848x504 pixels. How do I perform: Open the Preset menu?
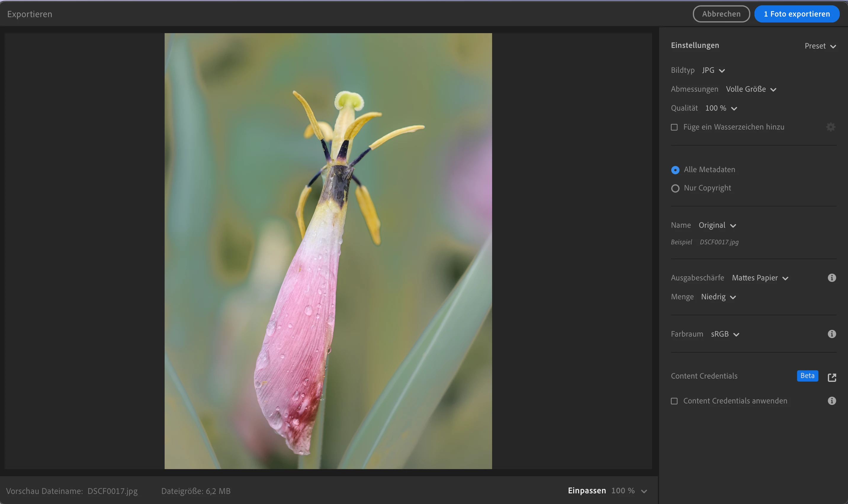pyautogui.click(x=820, y=46)
